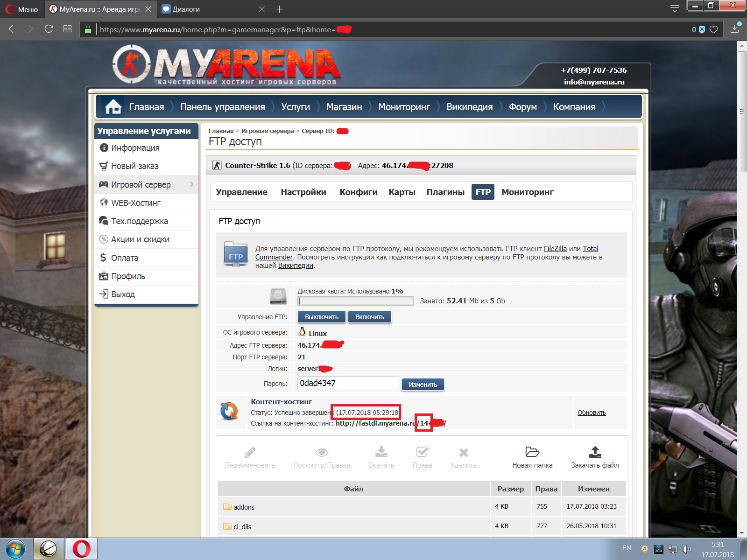Screen dimensions: 747x560
Task: Click the FTP password input field
Action: point(348,383)
